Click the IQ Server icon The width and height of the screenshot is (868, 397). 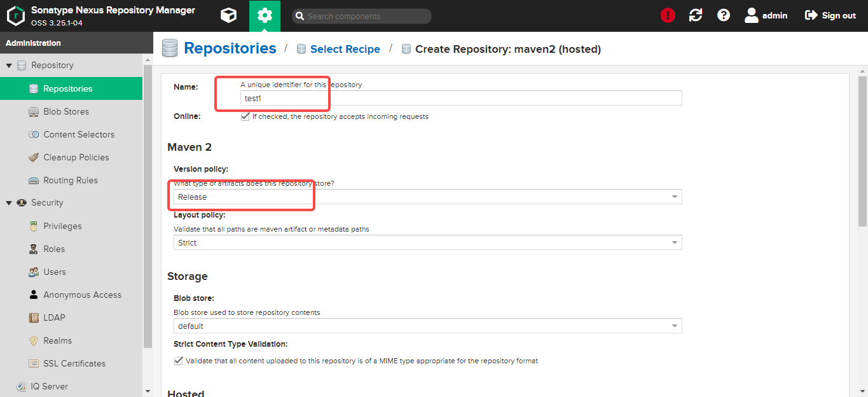tap(22, 387)
